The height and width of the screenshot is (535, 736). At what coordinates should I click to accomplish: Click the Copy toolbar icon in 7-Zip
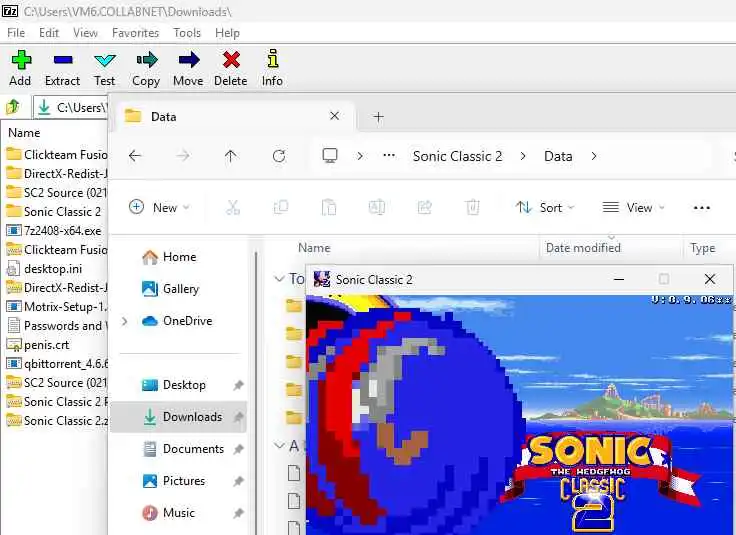click(146, 60)
